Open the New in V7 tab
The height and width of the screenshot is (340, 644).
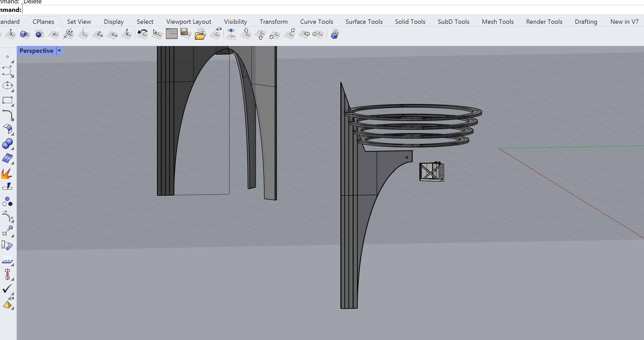(624, 22)
